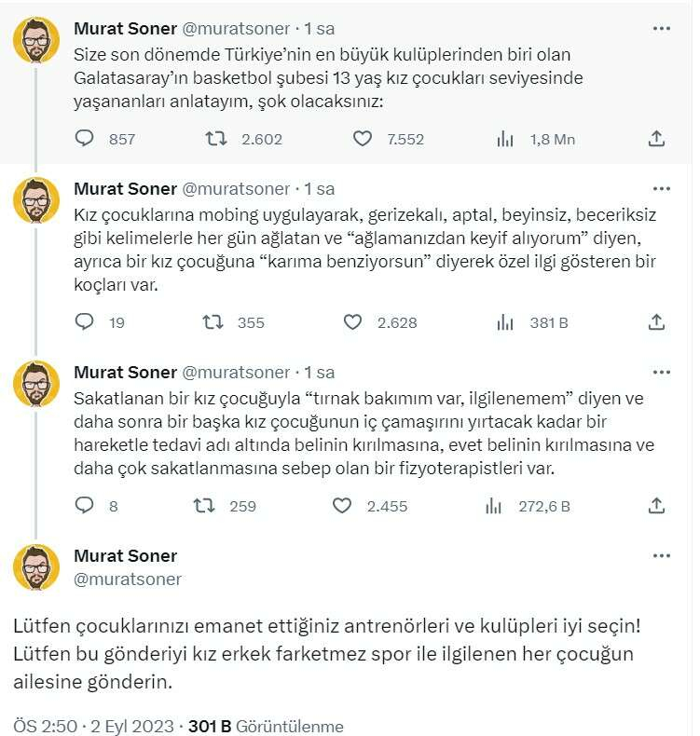700x736 pixels.
Task: Like the third tweet with 2.455 likes
Action: [342, 506]
